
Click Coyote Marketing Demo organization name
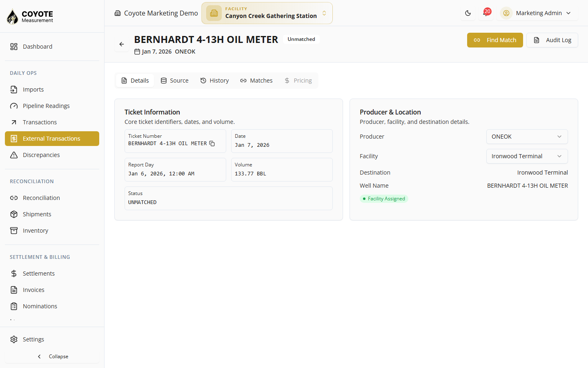(161, 13)
